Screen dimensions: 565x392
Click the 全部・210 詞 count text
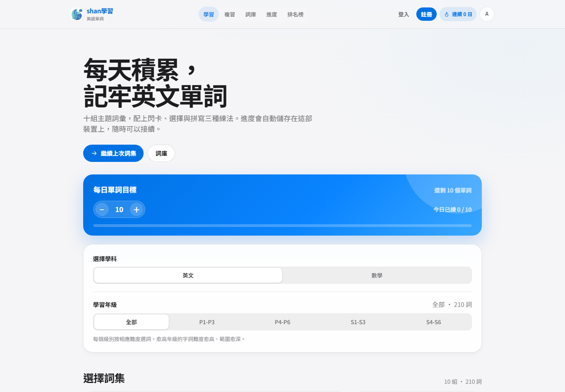[452, 305]
